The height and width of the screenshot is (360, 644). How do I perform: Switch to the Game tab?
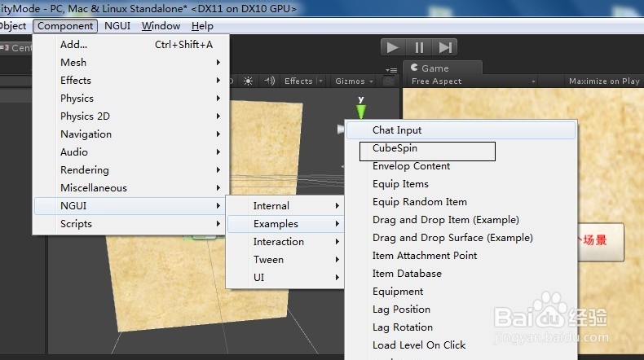(442, 68)
